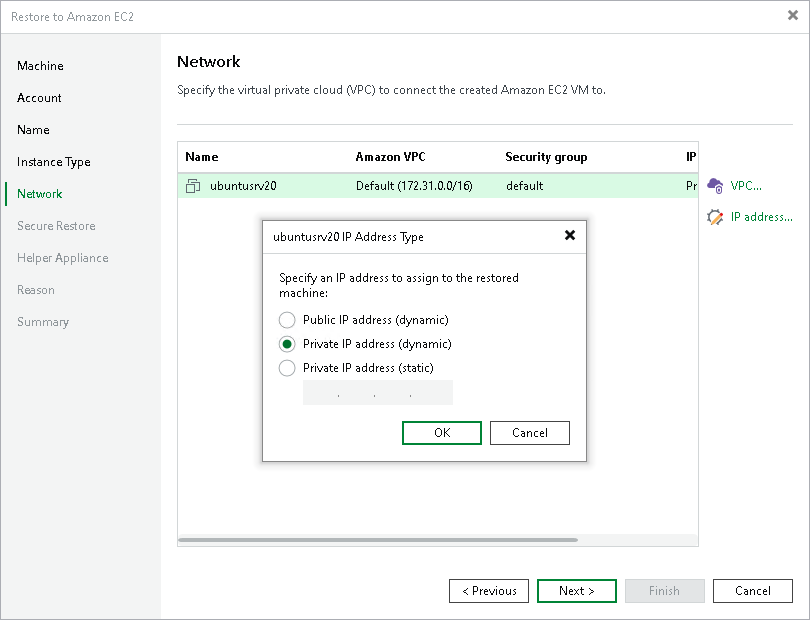Open the VPC... link
810x620 pixels.
(x=746, y=186)
